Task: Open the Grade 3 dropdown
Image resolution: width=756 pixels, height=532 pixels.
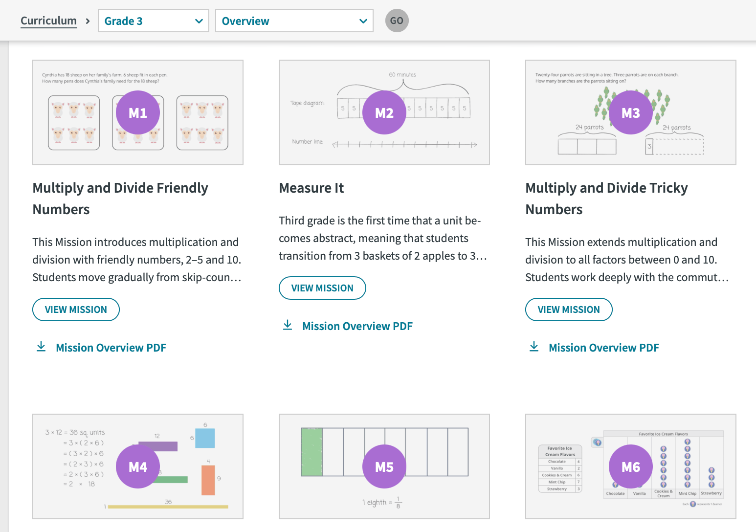Action: click(154, 21)
